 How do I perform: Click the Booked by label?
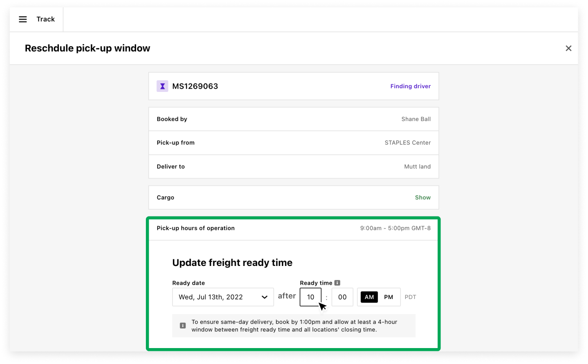(x=172, y=119)
